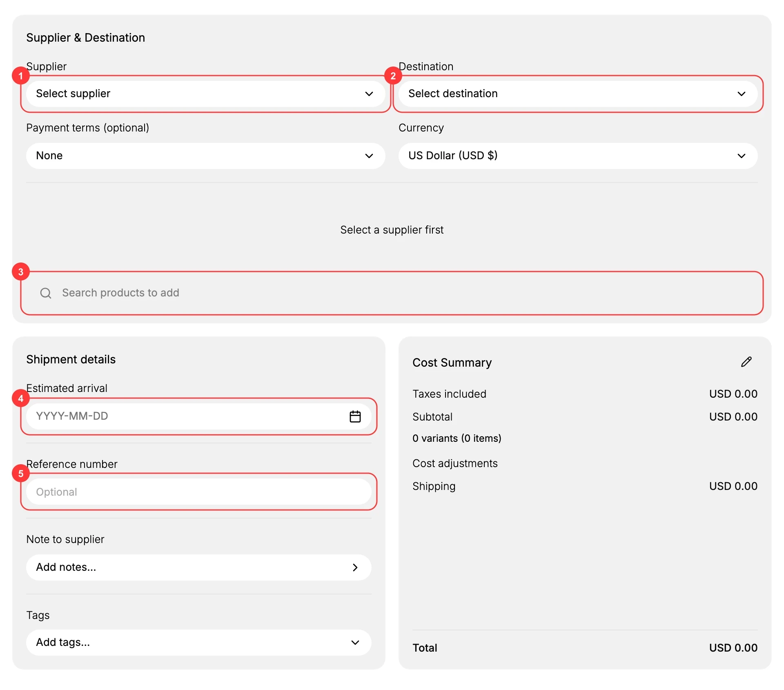Click the Taxes included label
The width and height of the screenshot is (784, 690).
449,394
